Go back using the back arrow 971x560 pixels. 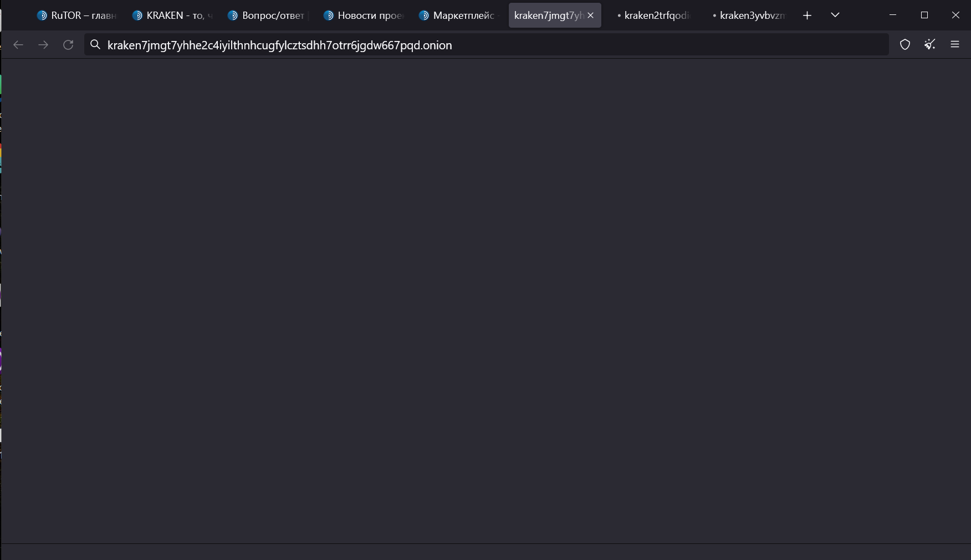click(18, 45)
